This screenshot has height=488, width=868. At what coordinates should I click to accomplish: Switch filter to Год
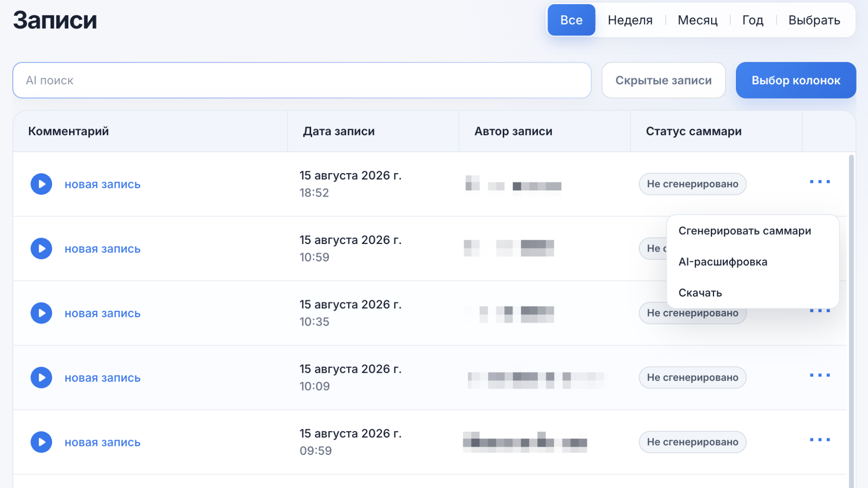point(753,20)
